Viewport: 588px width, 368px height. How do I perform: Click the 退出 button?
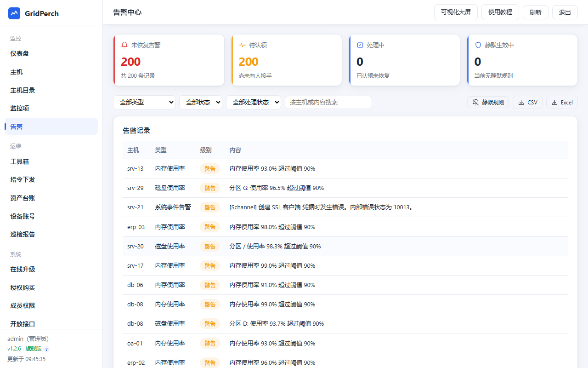(x=565, y=12)
